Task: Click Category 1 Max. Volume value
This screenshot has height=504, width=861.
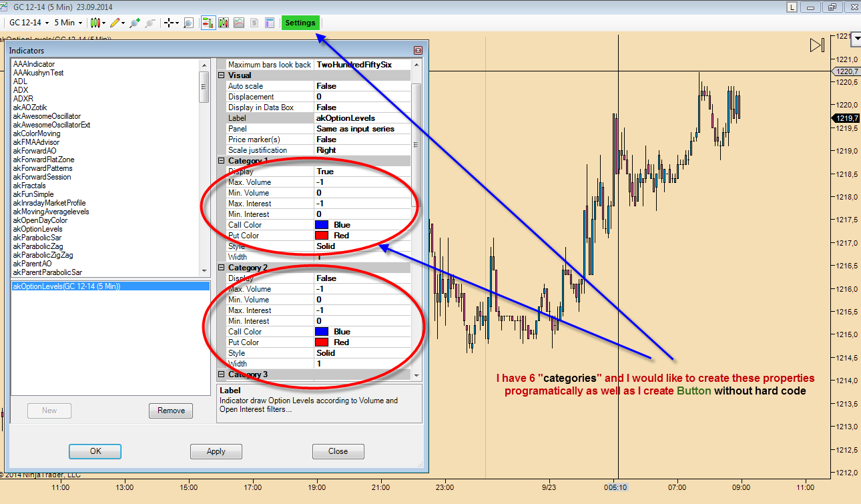Action: (x=362, y=182)
